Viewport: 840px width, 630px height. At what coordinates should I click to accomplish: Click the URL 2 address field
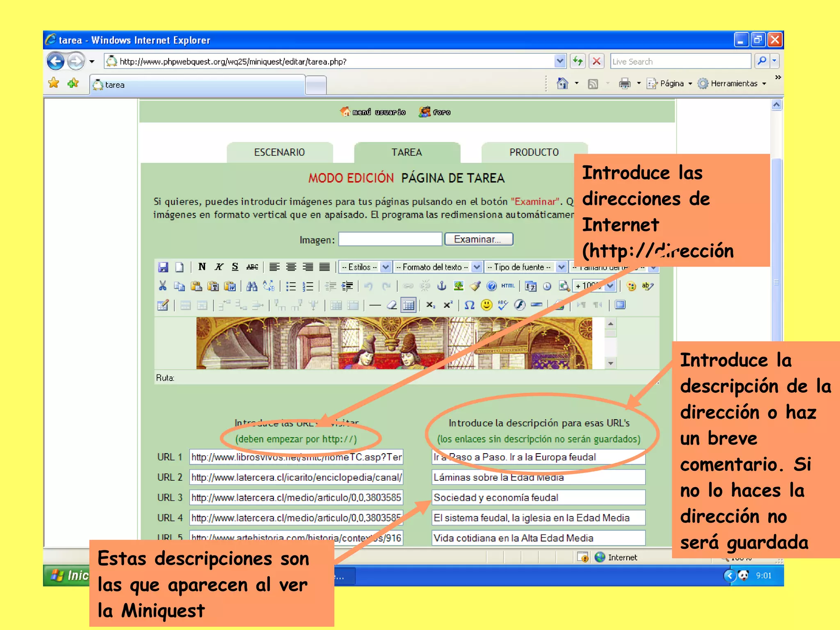(296, 477)
